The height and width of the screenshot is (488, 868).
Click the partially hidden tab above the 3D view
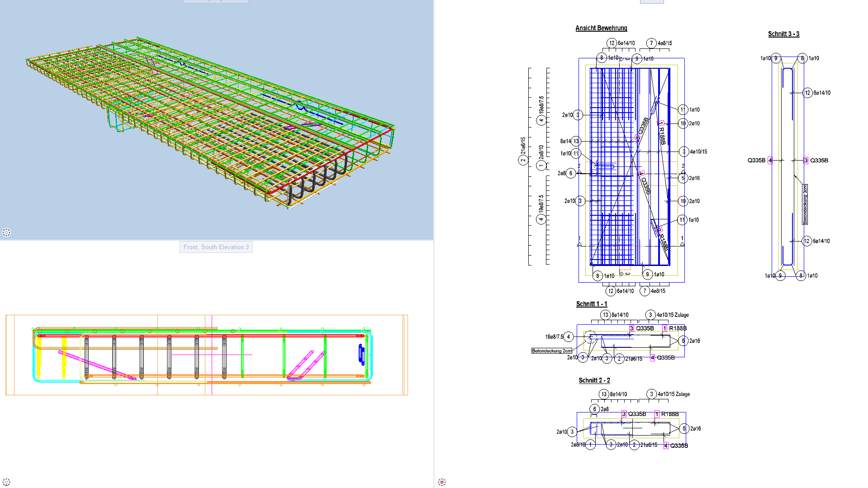pyautogui.click(x=216, y=1)
